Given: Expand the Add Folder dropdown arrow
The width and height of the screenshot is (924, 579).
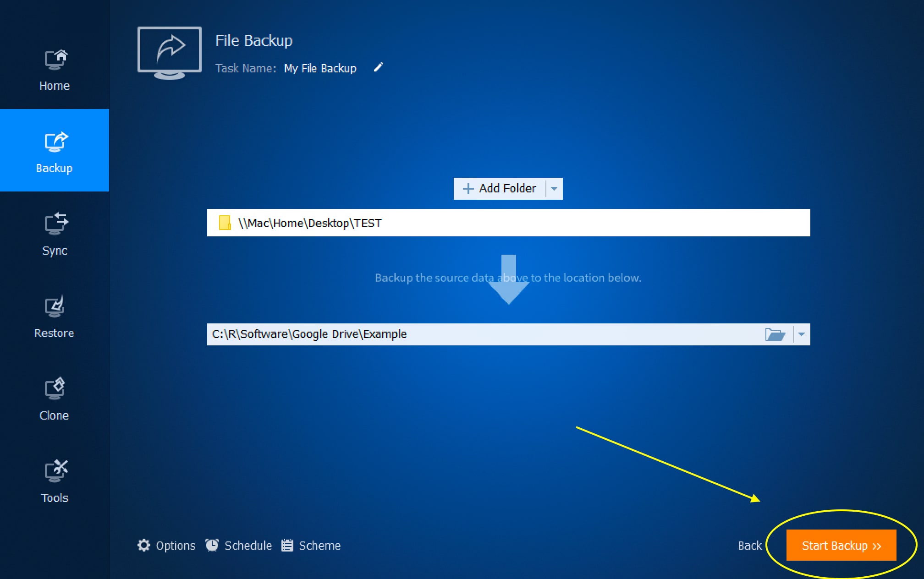Looking at the screenshot, I should tap(554, 189).
